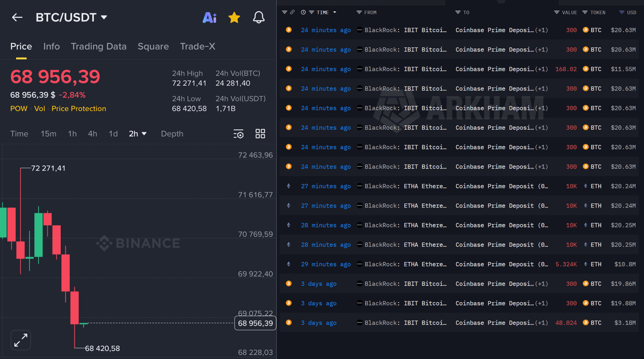This screenshot has height=359, width=644.
Task: Switch chart to 15m interval
Action: (48, 134)
